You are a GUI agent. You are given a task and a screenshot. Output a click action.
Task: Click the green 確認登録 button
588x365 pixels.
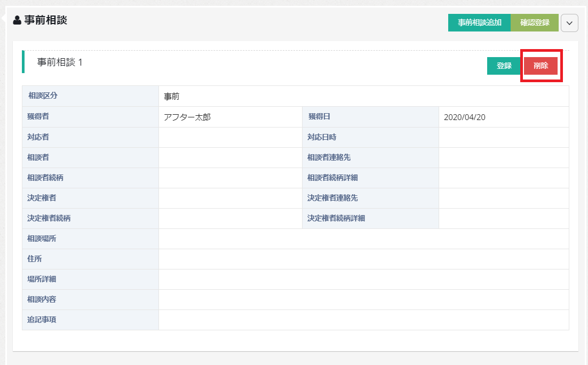(535, 23)
